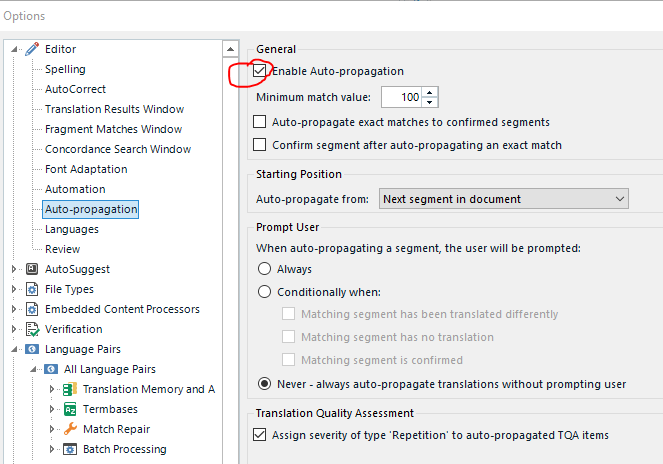Expand the Translation Memory node
This screenshot has height=464, width=663.
coord(52,389)
